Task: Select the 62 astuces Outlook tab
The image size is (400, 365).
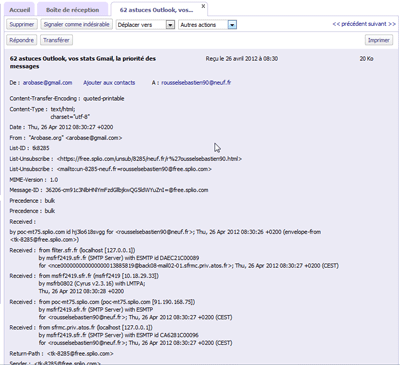Action: pos(156,10)
